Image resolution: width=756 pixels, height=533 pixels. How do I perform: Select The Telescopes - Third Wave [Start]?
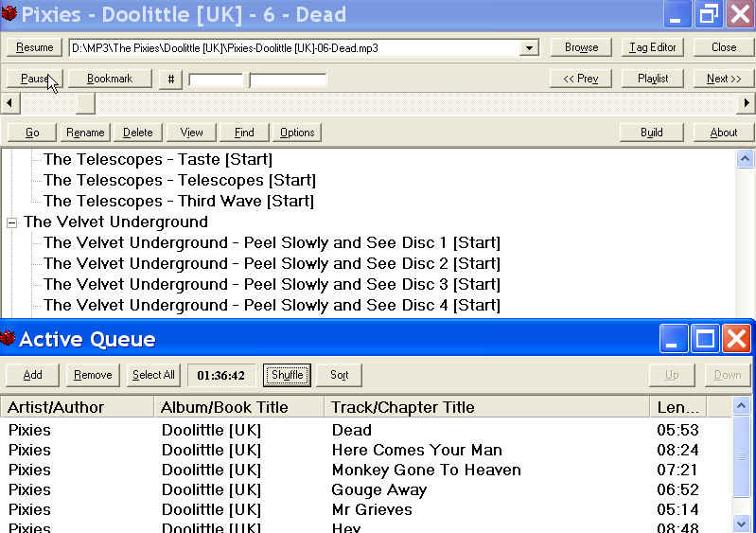(179, 201)
